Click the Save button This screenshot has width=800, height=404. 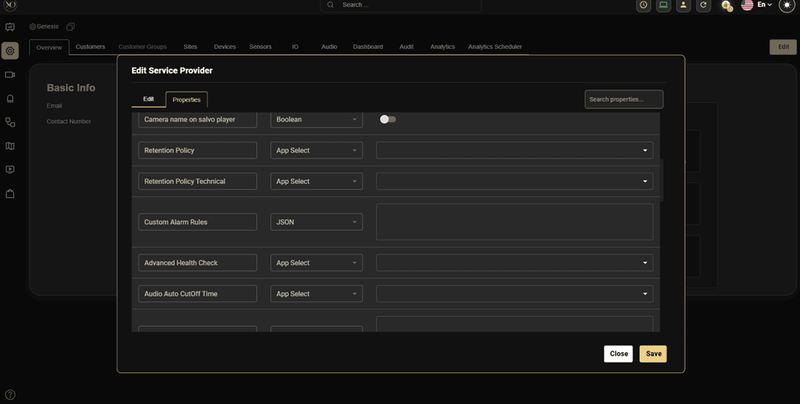click(653, 354)
